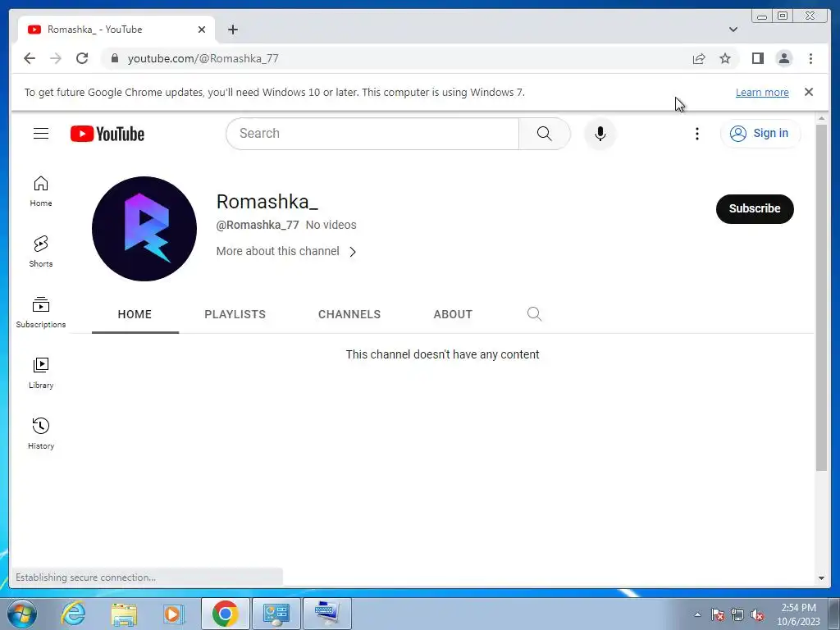The height and width of the screenshot is (630, 840).
Task: Click the @Romashka_77 handle text
Action: point(258,225)
